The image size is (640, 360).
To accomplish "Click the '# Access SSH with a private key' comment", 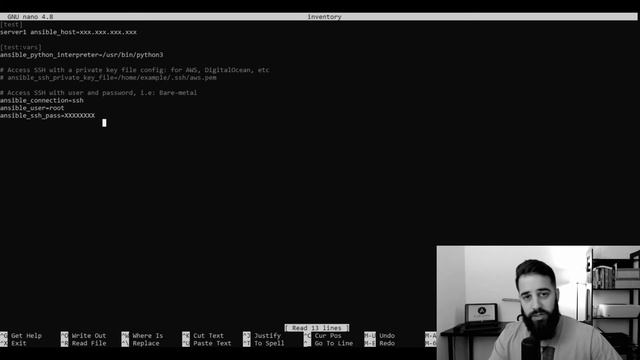I will (135, 70).
